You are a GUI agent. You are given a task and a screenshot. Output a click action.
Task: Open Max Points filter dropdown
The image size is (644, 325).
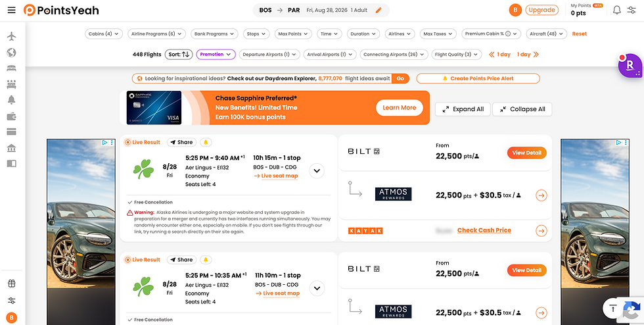[293, 34]
